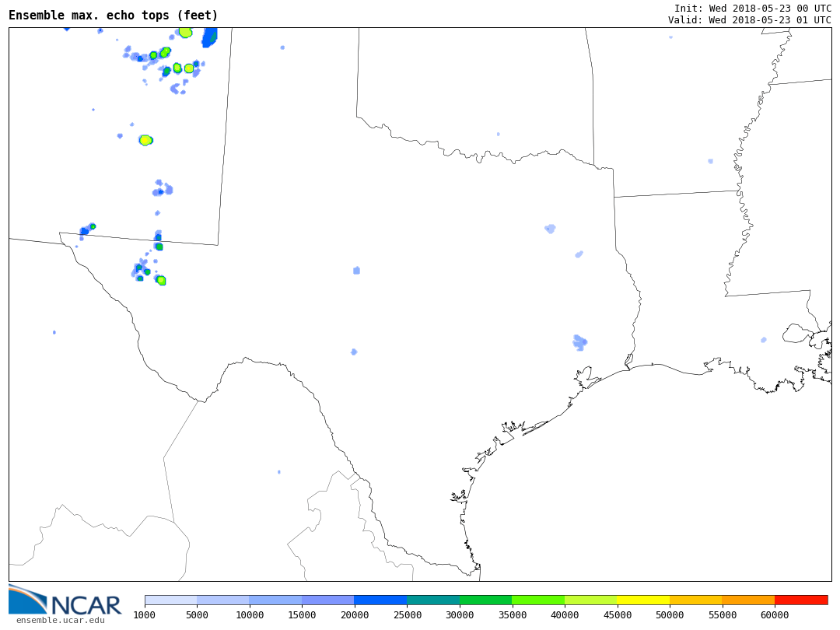Pick the bright green 35000–40000 colorbar swatch
The image size is (840, 630).
(538, 600)
